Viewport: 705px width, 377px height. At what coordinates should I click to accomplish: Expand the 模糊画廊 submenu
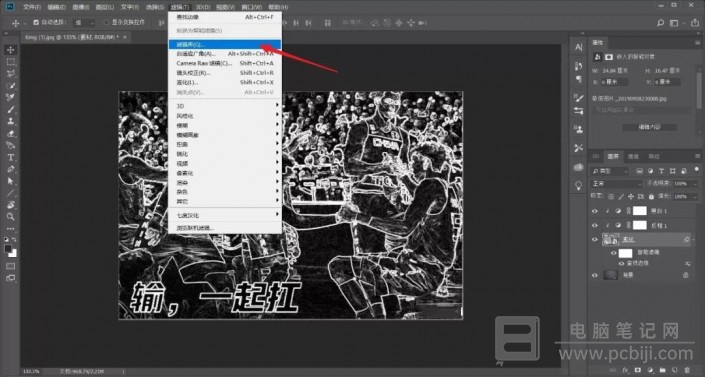(225, 135)
